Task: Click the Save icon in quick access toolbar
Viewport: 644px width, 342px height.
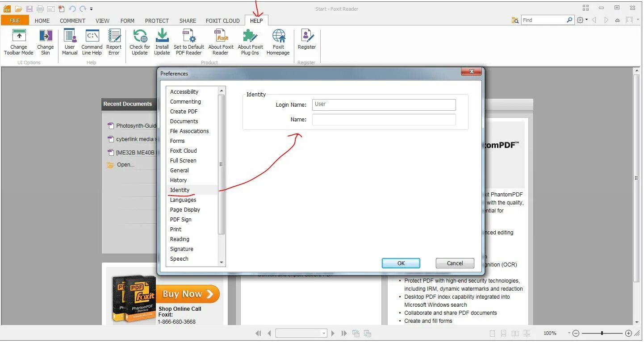Action: tap(29, 8)
